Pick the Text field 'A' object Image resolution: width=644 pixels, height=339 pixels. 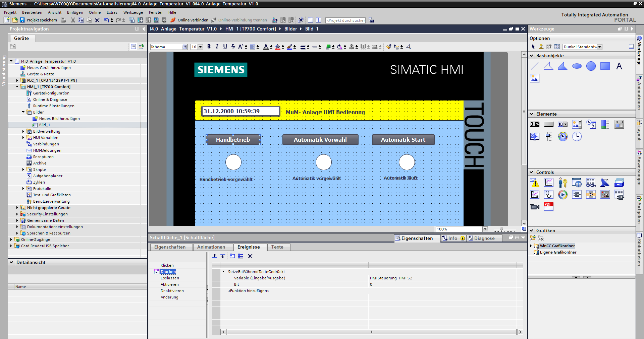619,66
